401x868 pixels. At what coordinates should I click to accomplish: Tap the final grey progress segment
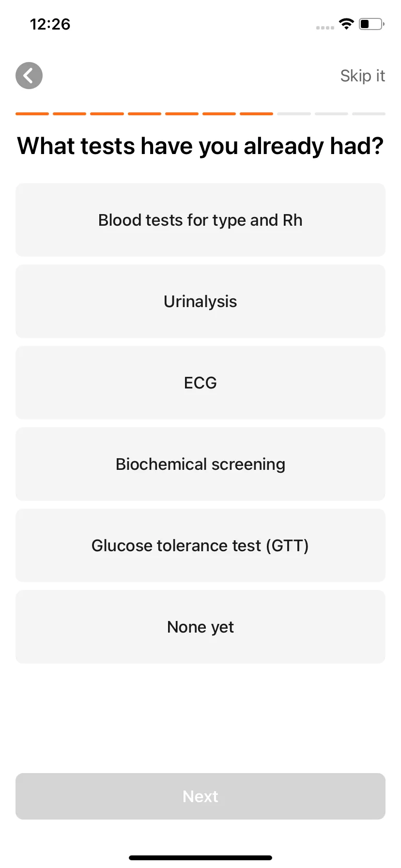(369, 114)
